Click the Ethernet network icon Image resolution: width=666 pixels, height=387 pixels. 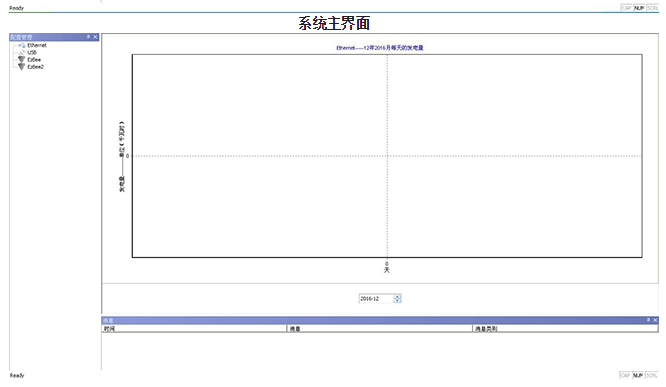[x=22, y=45]
